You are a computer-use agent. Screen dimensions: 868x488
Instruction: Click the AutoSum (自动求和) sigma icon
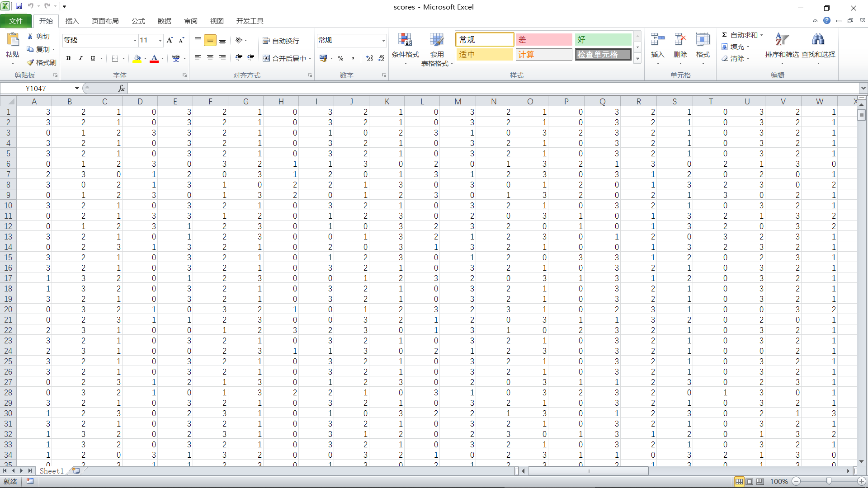coord(724,35)
